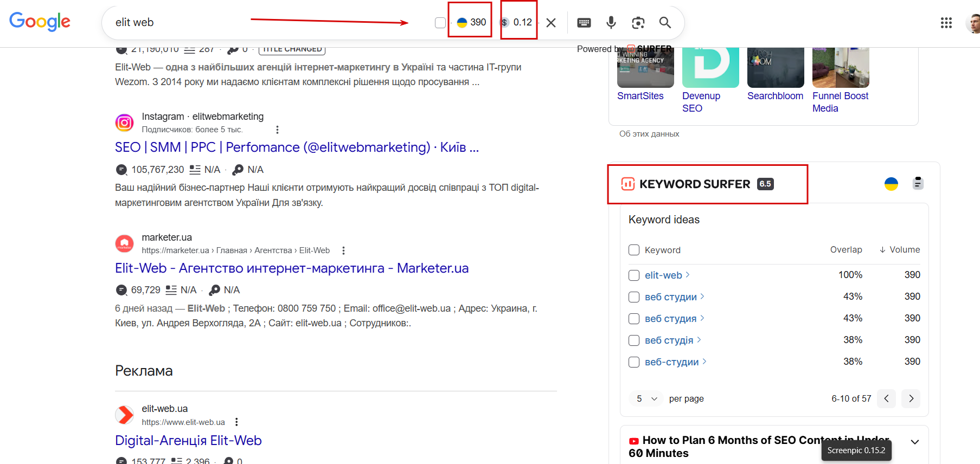
Task: Click the dollar CPC icon showing 0.12
Action: point(504,23)
